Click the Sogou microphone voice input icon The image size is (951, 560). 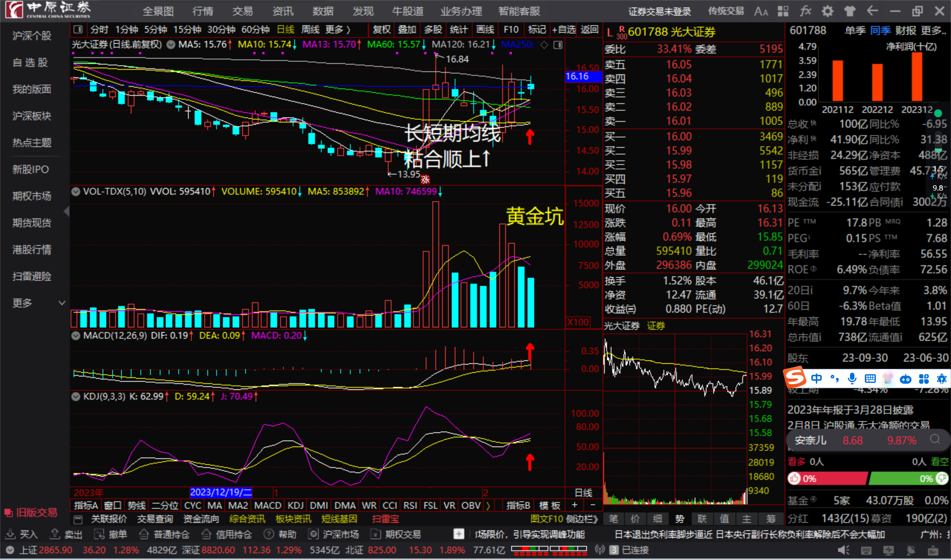click(852, 379)
